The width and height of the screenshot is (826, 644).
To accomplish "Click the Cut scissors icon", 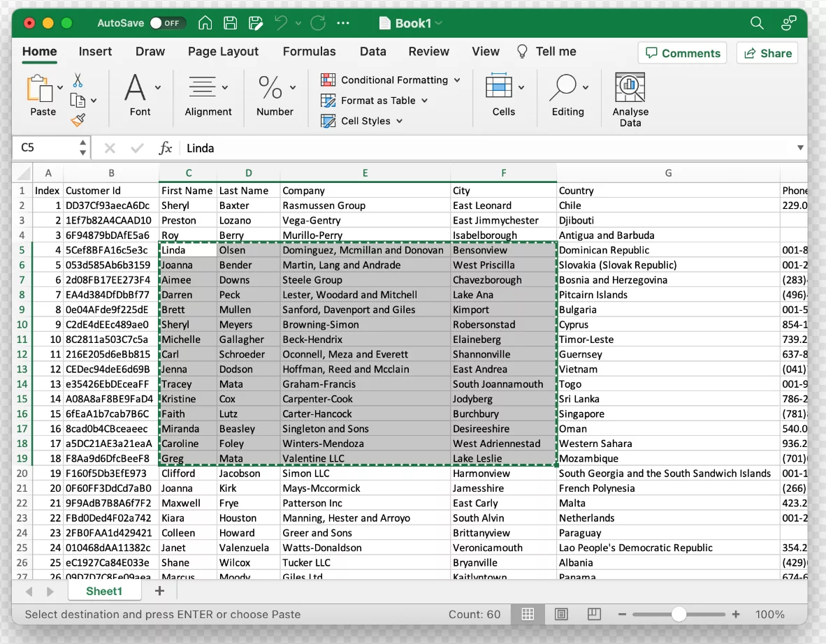I will point(78,80).
